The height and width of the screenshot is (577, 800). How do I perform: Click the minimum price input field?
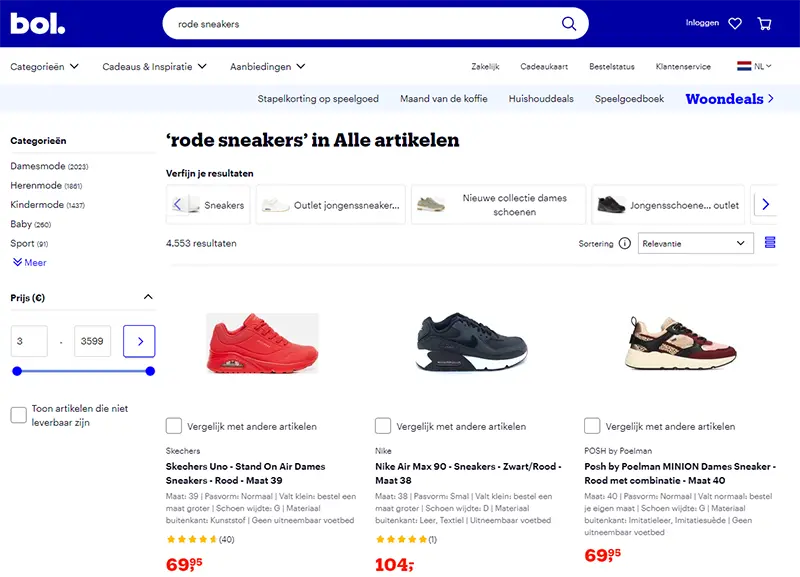coord(29,341)
